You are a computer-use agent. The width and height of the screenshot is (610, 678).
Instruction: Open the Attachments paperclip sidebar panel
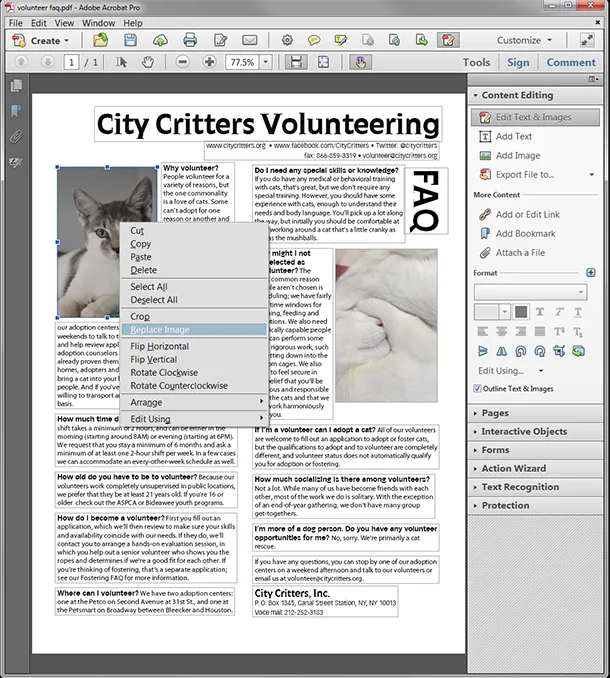(x=16, y=137)
